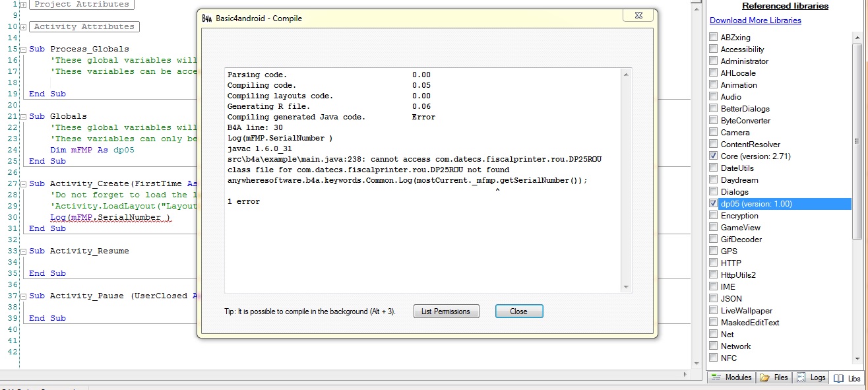Click the 'Referenced libraries' heading
Image resolution: width=868 pixels, height=390 pixels.
[785, 6]
